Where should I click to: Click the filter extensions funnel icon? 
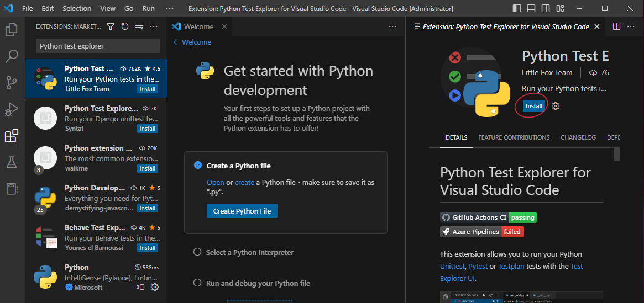(111, 26)
